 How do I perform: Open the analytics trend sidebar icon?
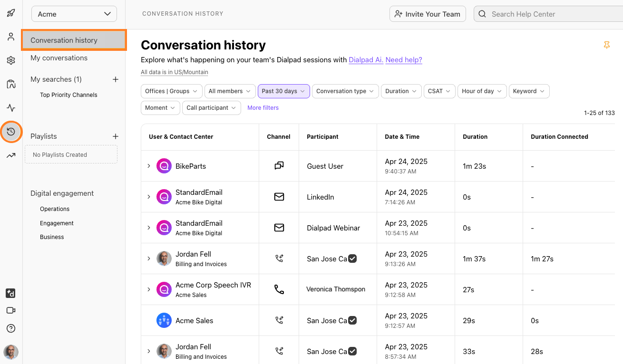point(11,155)
